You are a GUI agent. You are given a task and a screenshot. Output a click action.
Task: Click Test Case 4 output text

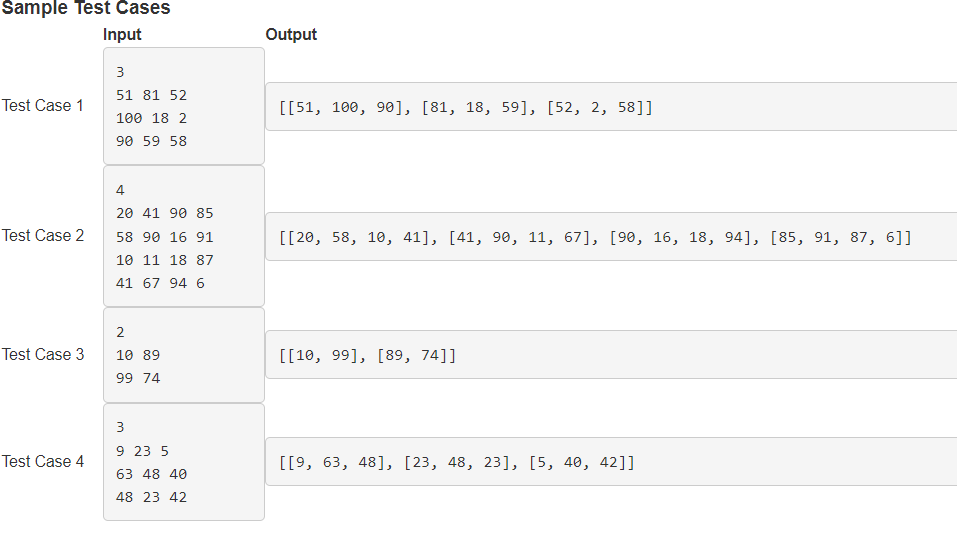pyautogui.click(x=457, y=462)
